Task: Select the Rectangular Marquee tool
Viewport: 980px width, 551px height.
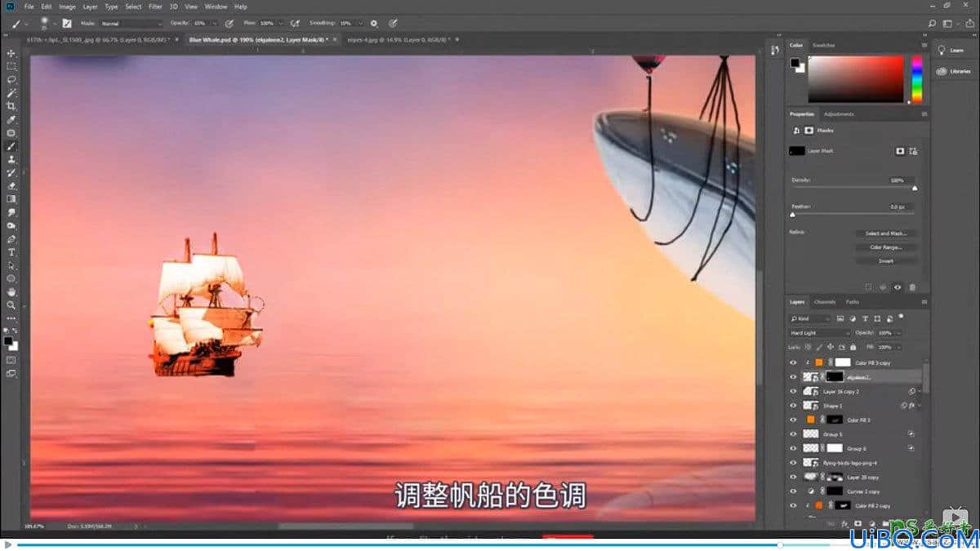Action: point(11,66)
